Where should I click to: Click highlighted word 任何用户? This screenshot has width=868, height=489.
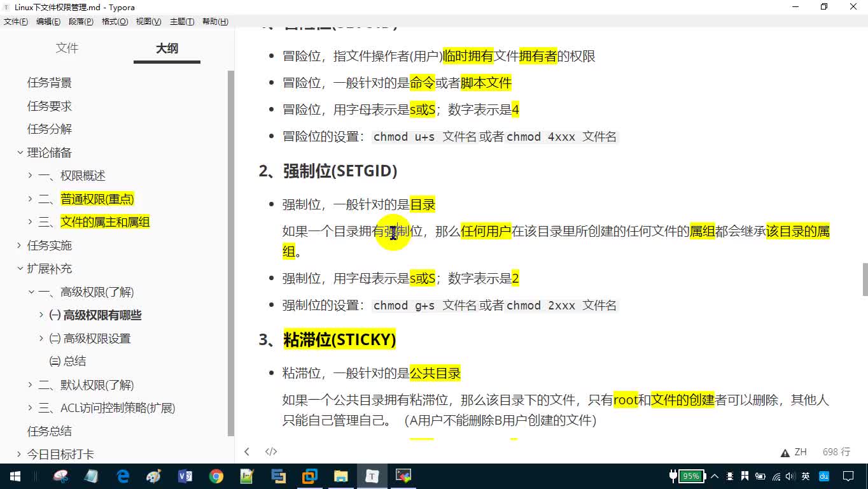click(x=486, y=231)
